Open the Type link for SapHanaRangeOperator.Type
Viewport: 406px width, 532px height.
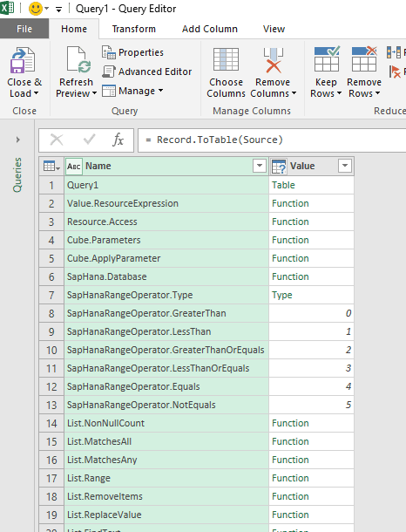(281, 295)
